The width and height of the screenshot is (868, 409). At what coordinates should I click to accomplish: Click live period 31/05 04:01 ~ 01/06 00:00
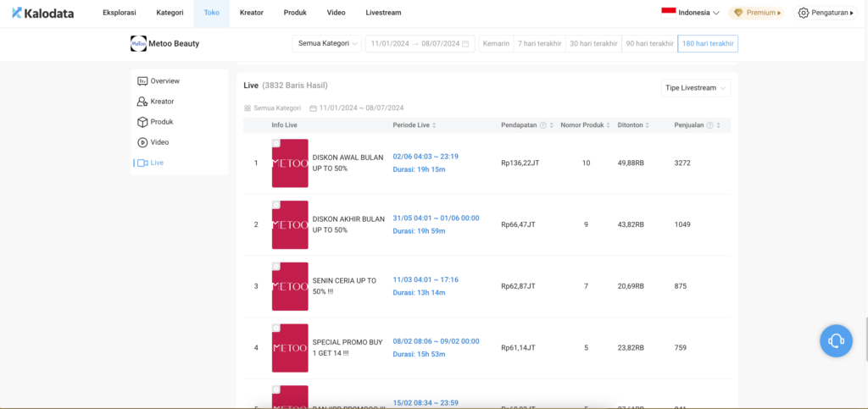(x=437, y=218)
